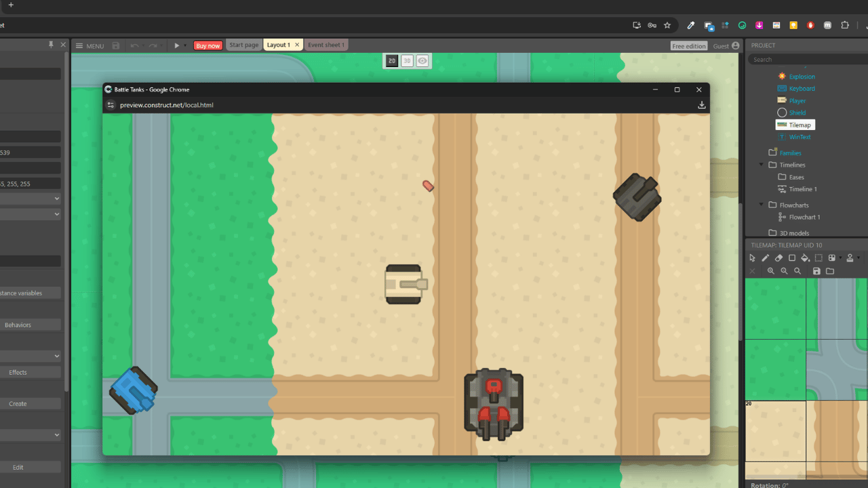Screen dimensions: 868x488
Task: Save the tilemap using the floppy icon
Action: coord(816,271)
